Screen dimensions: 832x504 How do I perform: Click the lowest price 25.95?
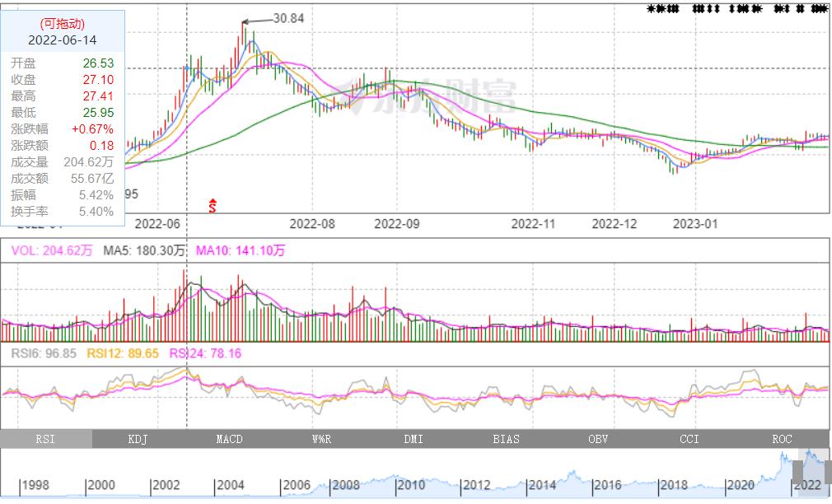[98, 113]
